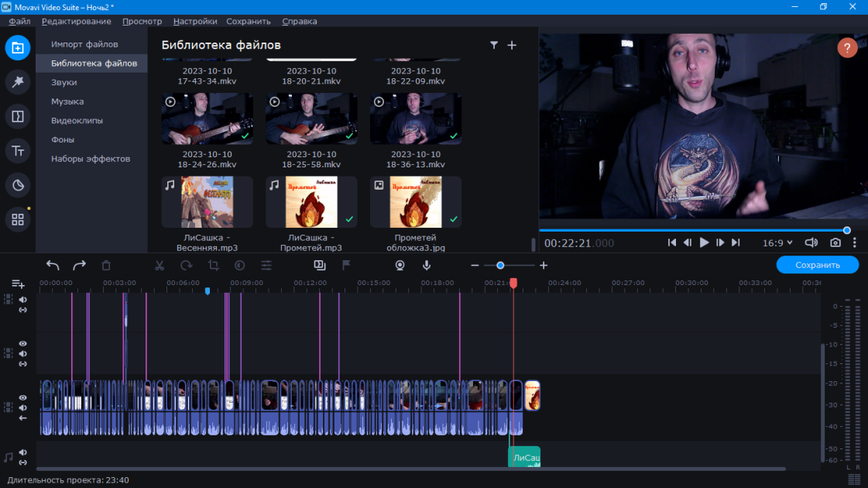Select the Прометей обложка3.jpg thumbnail
Screen dimensions: 868x488
416,202
